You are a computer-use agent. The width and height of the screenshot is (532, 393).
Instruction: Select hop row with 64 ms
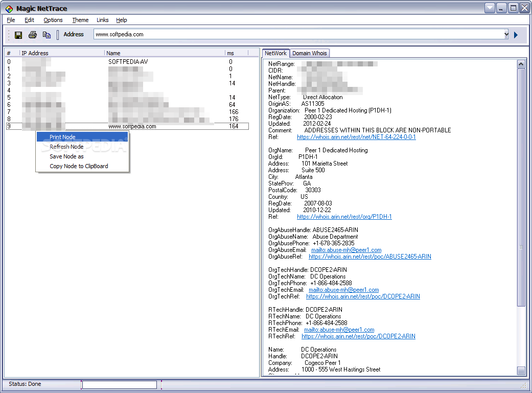click(x=127, y=105)
